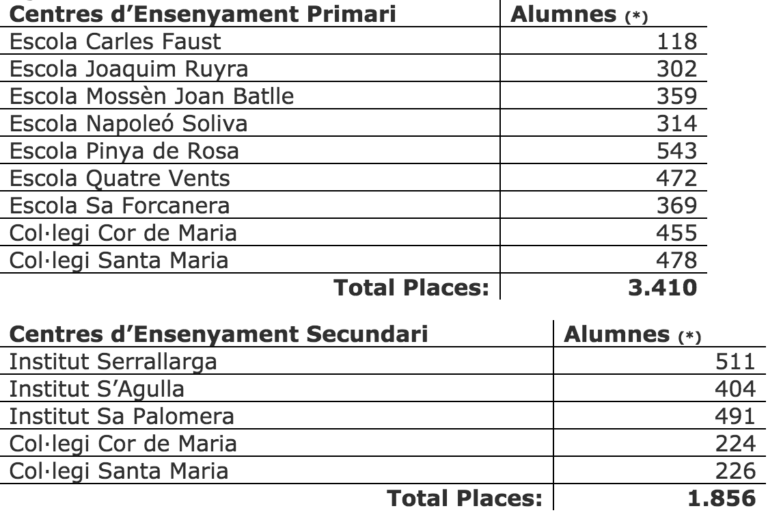Click the Institut S'Agulla entry
This screenshot has height=515, width=768.
click(97, 388)
